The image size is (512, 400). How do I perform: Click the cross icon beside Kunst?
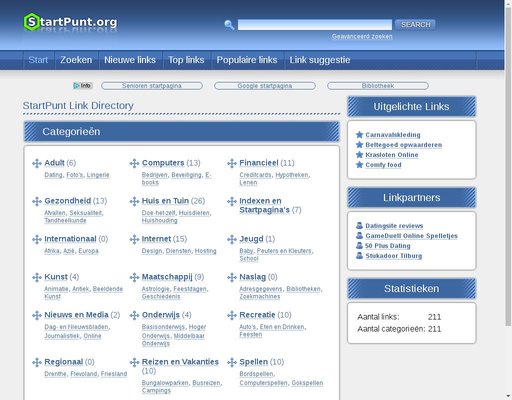pos(37,277)
